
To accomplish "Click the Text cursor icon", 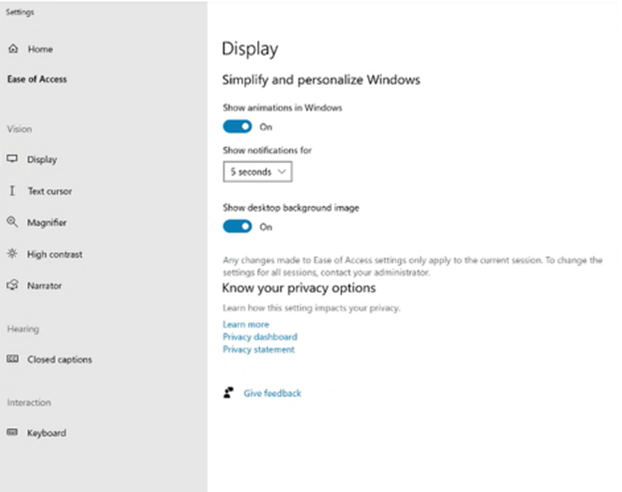I will click(13, 191).
